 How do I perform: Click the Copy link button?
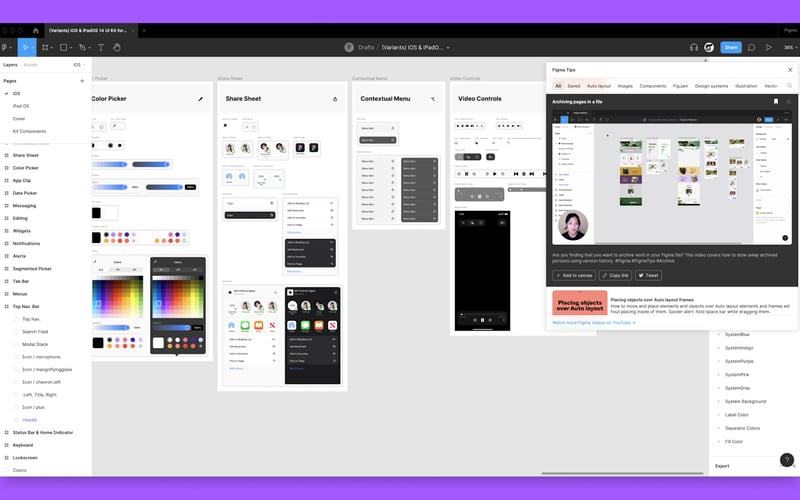point(615,276)
